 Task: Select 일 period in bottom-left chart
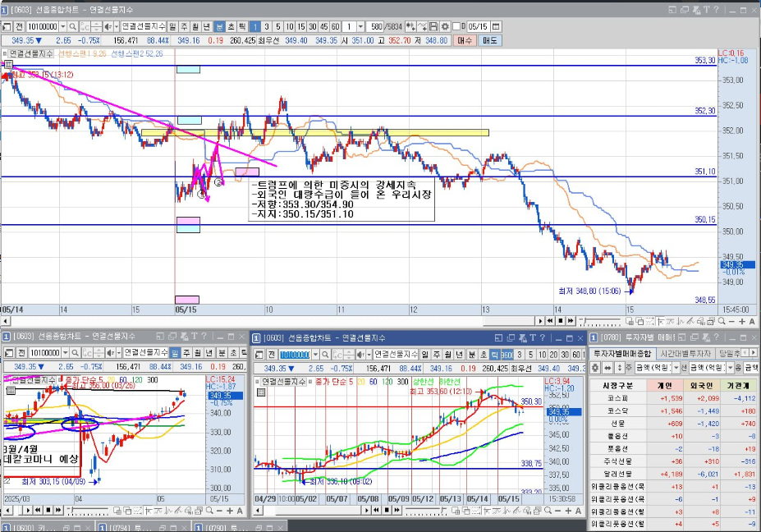tap(175, 352)
